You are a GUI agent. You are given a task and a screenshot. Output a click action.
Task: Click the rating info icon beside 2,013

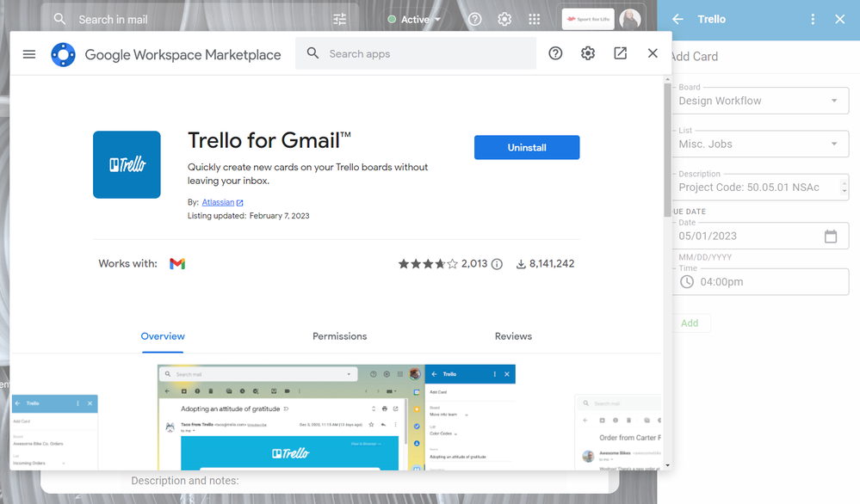[x=497, y=264]
